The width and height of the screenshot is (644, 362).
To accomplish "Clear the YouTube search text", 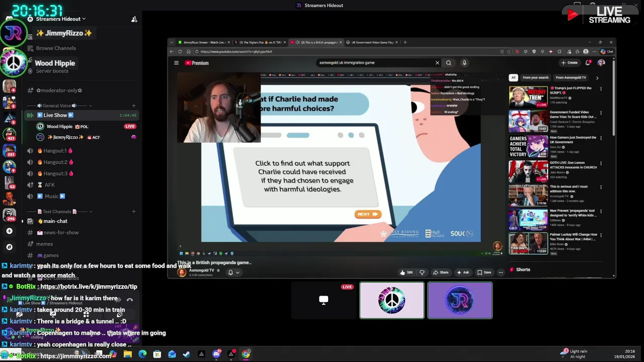I will click(x=437, y=63).
